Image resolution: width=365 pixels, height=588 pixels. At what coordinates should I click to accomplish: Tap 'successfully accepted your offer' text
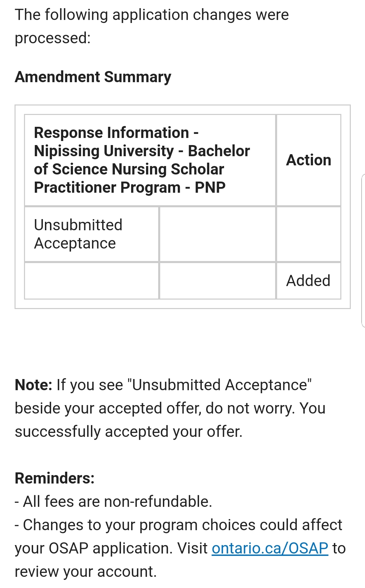128,431
